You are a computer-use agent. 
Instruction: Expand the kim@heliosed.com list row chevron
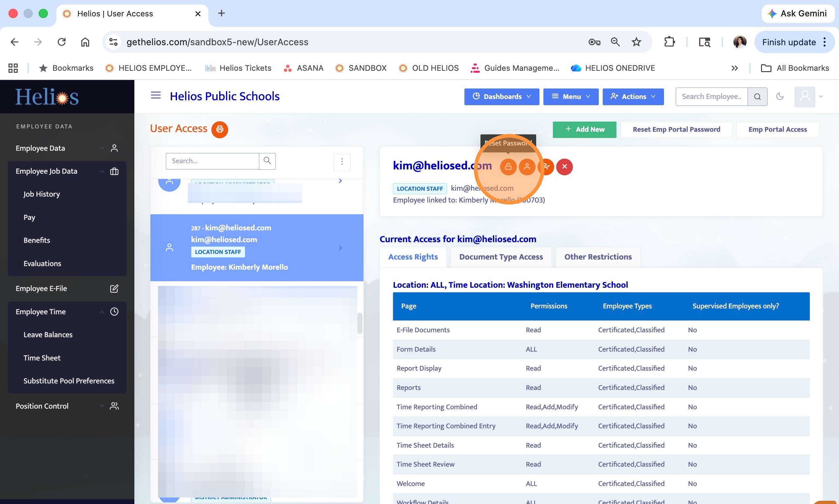(x=340, y=248)
